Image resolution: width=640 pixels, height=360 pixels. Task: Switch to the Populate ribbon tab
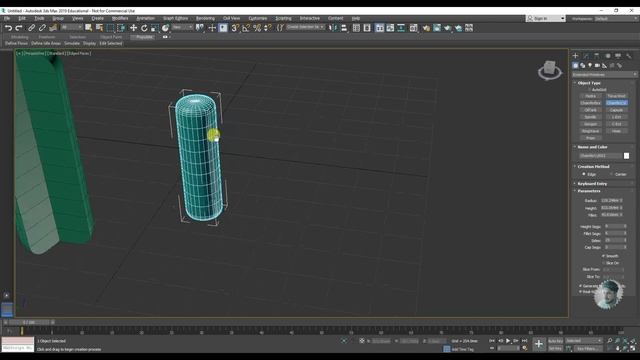[144, 37]
